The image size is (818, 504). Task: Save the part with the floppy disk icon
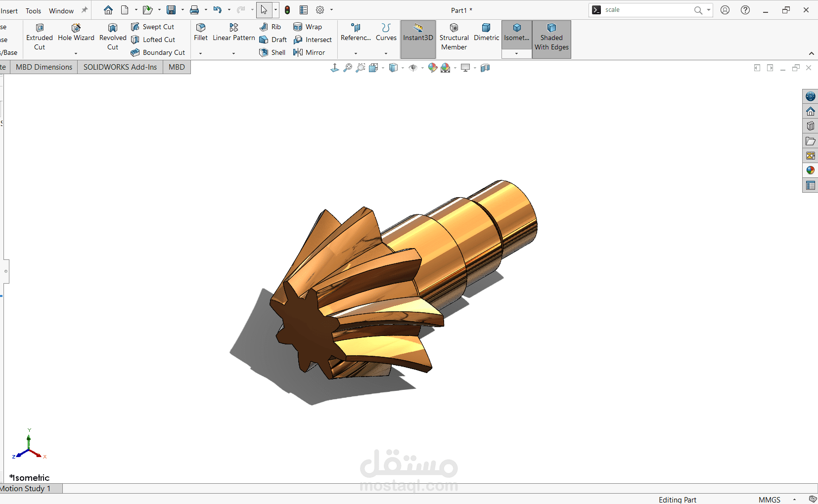pos(171,10)
